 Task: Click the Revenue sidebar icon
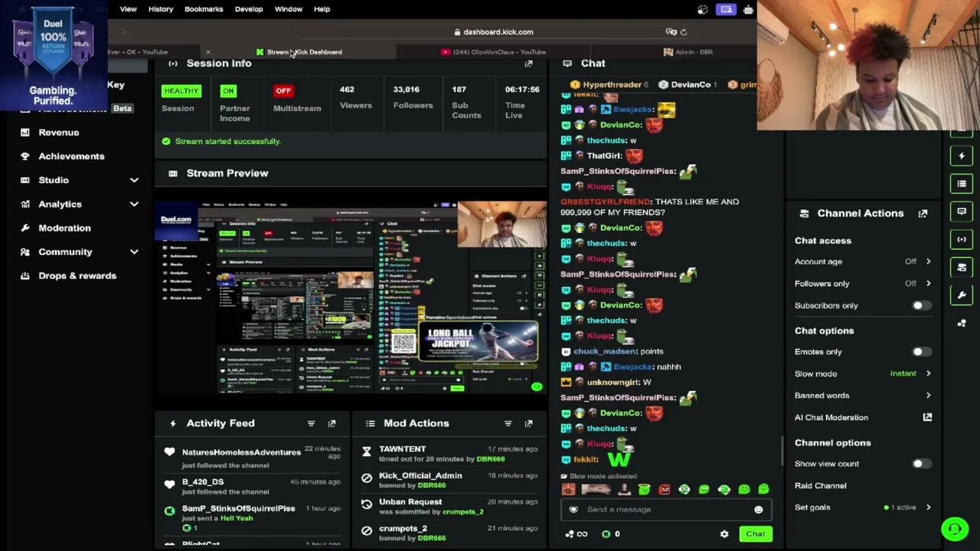point(25,132)
